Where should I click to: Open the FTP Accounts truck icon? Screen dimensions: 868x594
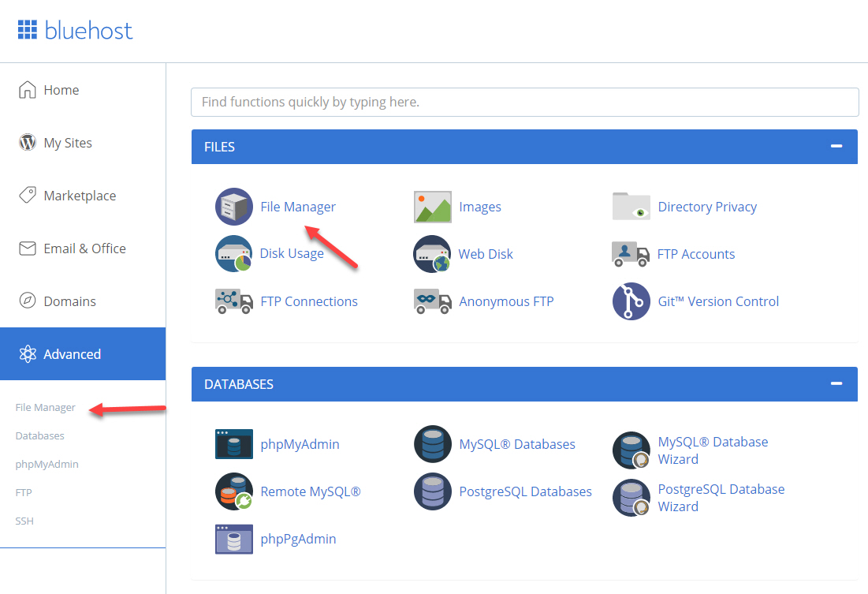(631, 254)
